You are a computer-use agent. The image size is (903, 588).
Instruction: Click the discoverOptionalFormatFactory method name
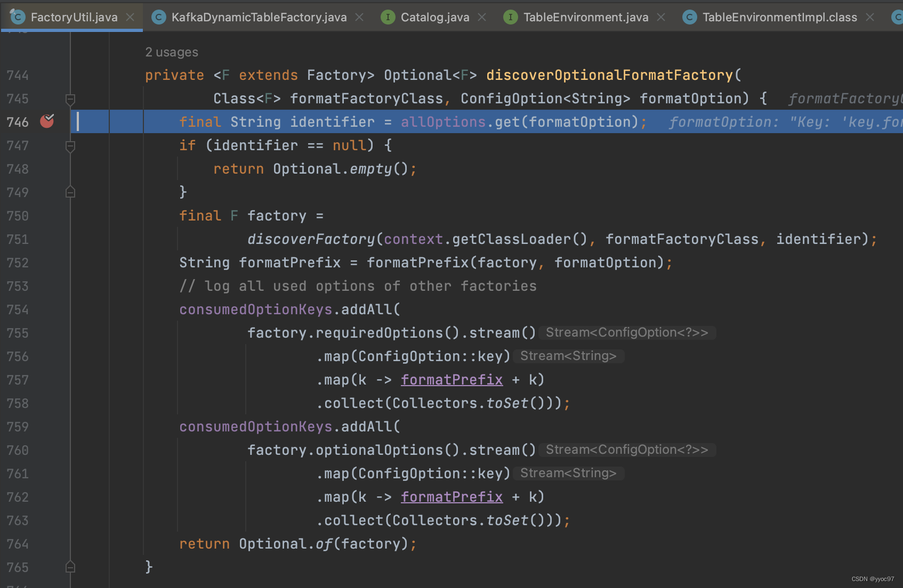coord(609,75)
